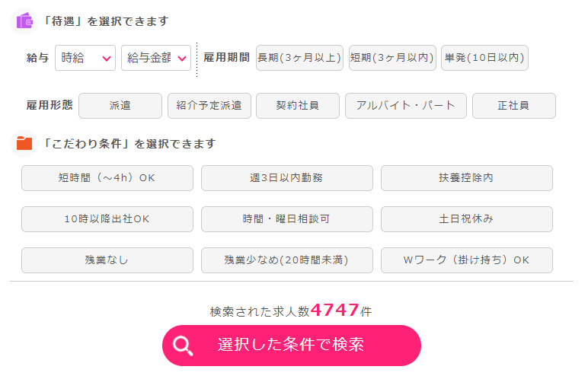Toggle the 長期(3ヶ月以上) period filter
Image resolution: width=588 pixels, height=376 pixels.
pyautogui.click(x=299, y=58)
